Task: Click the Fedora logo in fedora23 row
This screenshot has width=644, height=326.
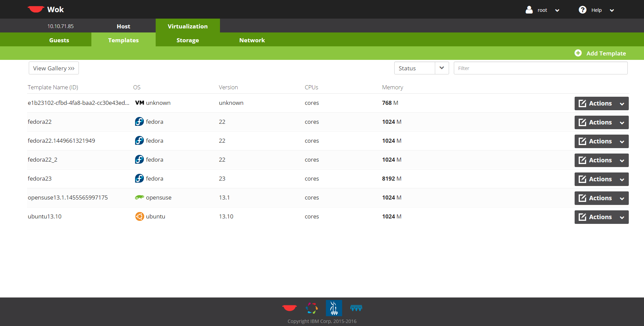Action: point(139,179)
